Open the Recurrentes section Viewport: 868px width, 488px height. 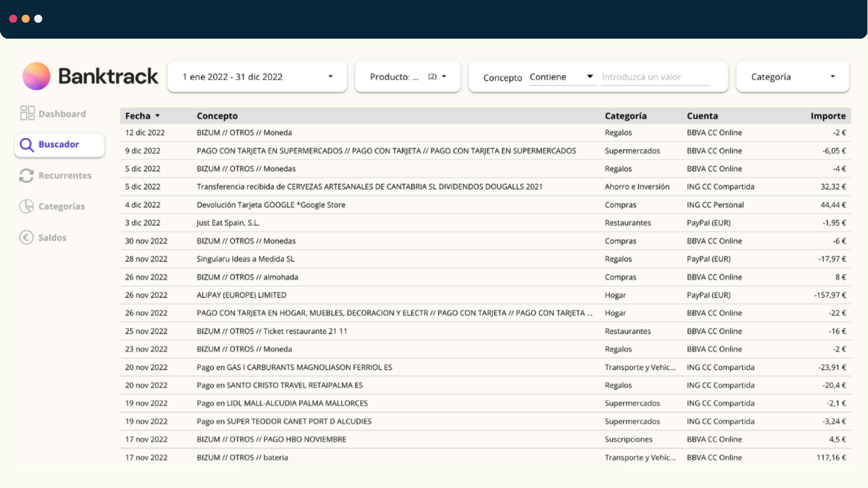tap(56, 175)
